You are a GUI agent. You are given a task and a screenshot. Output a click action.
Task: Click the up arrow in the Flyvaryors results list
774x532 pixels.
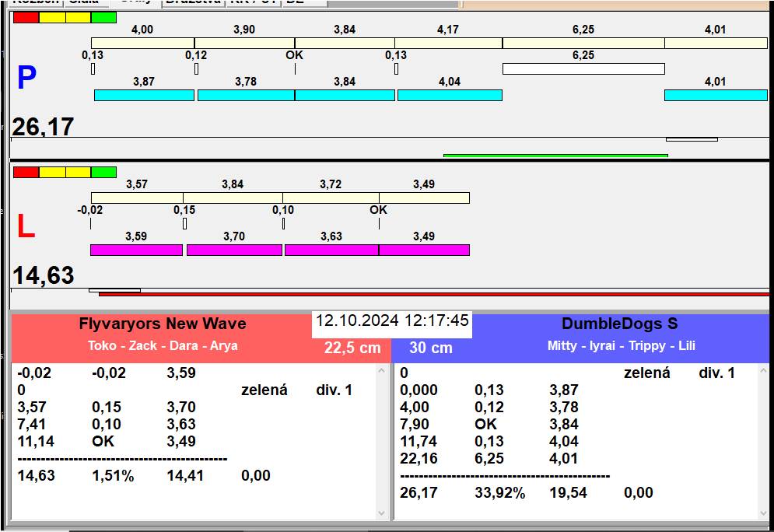click(381, 370)
